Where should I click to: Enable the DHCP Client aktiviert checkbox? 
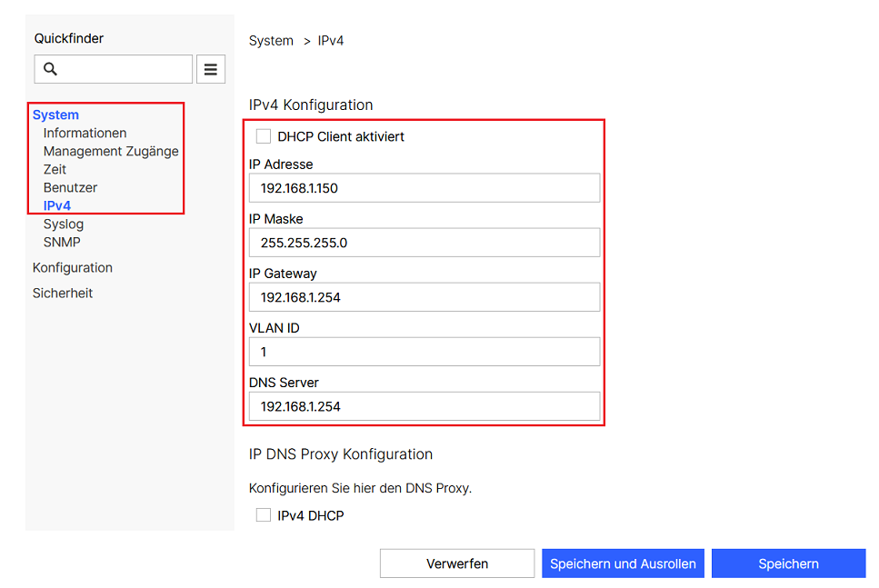click(x=264, y=136)
